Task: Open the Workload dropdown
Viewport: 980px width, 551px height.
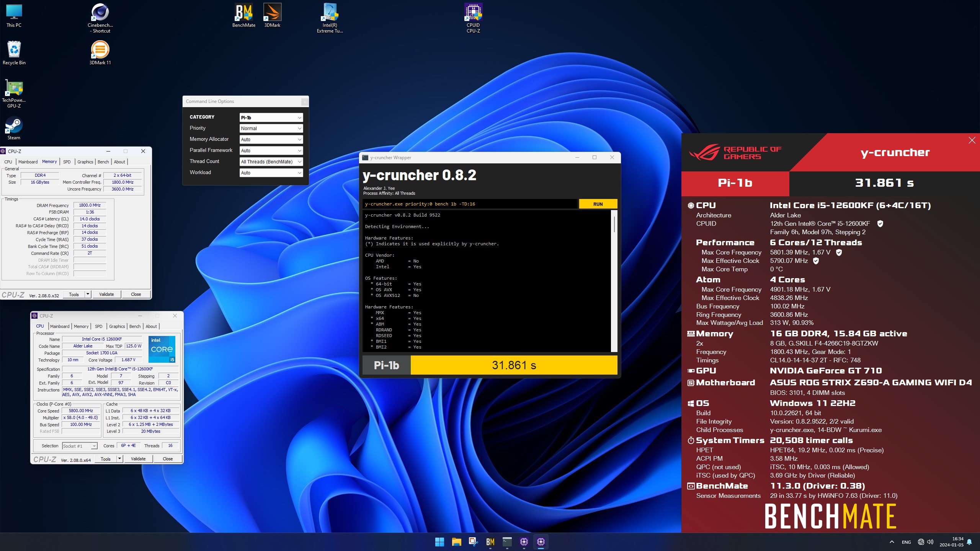Action: 271,173
